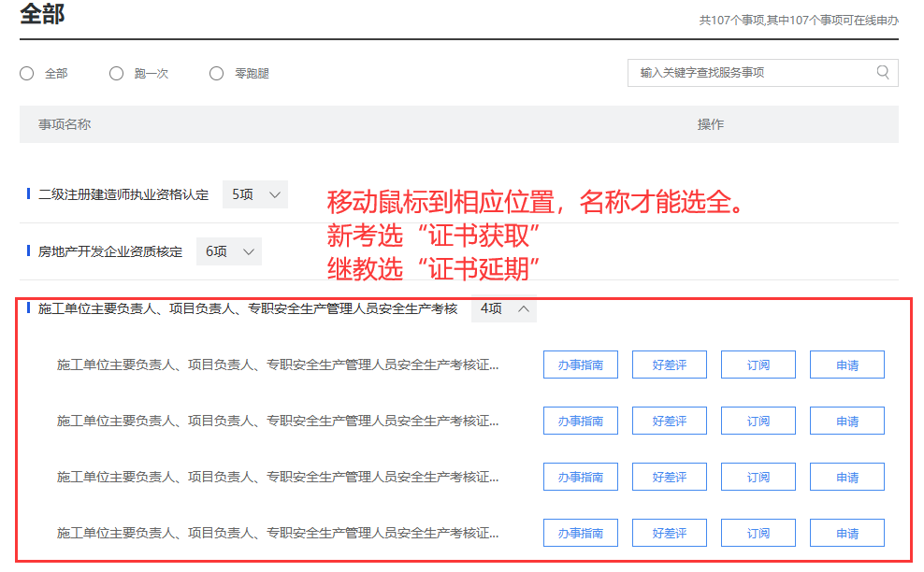Click the third sub-item's truncated name
The image size is (924, 572).
click(x=278, y=477)
